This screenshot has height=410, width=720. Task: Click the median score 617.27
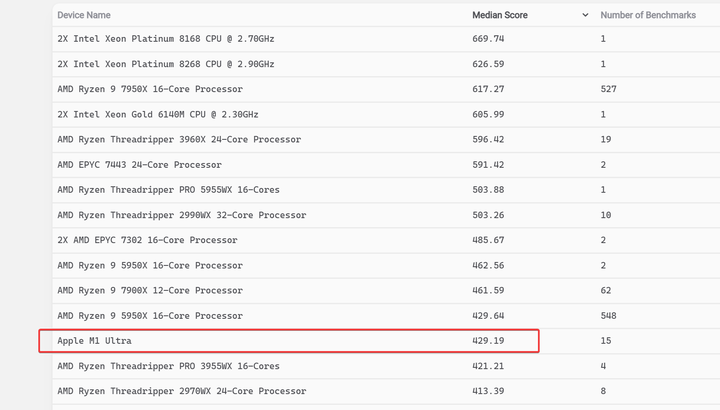click(x=488, y=89)
